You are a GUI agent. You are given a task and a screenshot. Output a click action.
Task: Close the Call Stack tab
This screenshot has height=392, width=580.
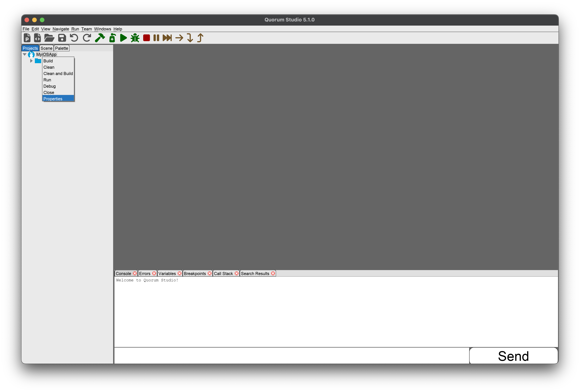(237, 274)
